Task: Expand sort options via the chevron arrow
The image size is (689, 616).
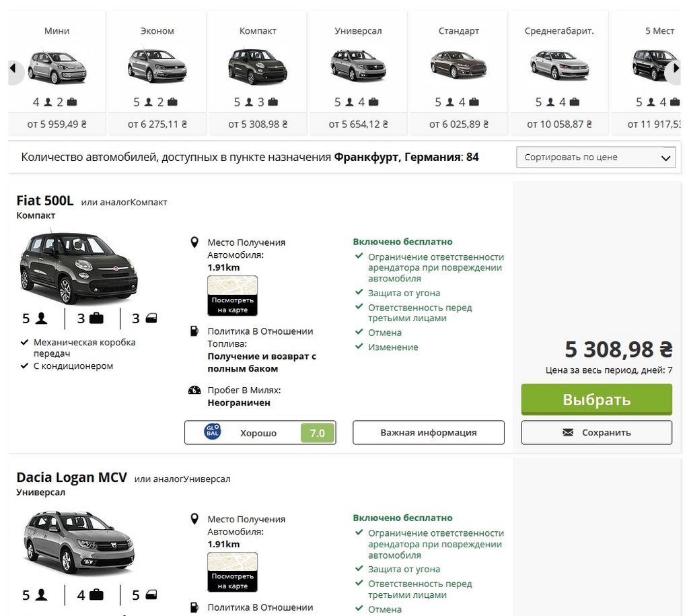Action: tap(665, 158)
